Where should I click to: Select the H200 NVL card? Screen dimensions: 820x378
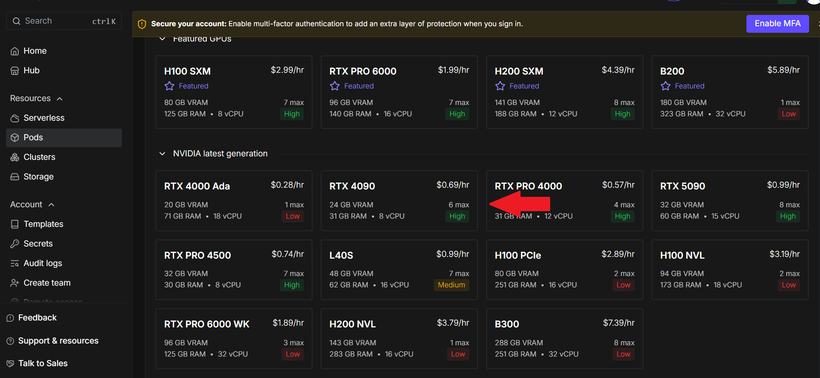[399, 339]
